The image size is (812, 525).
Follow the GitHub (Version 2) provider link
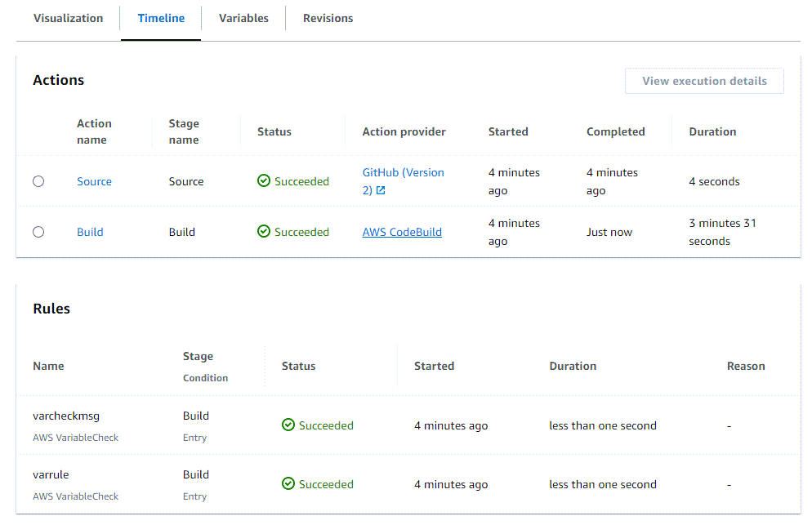pos(403,173)
